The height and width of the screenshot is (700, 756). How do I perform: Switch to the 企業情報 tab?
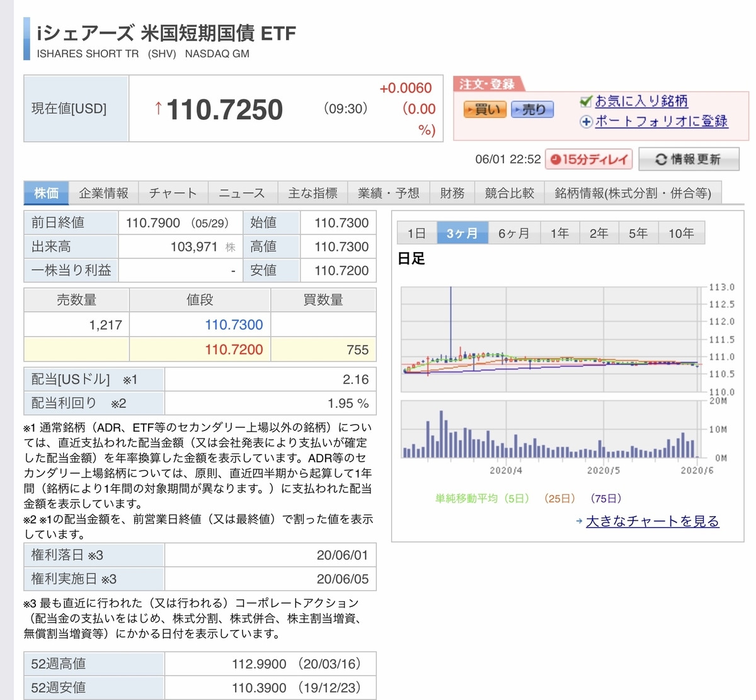104,193
